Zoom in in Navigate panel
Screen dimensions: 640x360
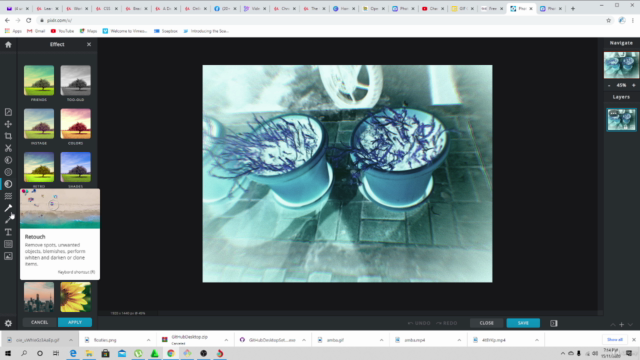[634, 85]
